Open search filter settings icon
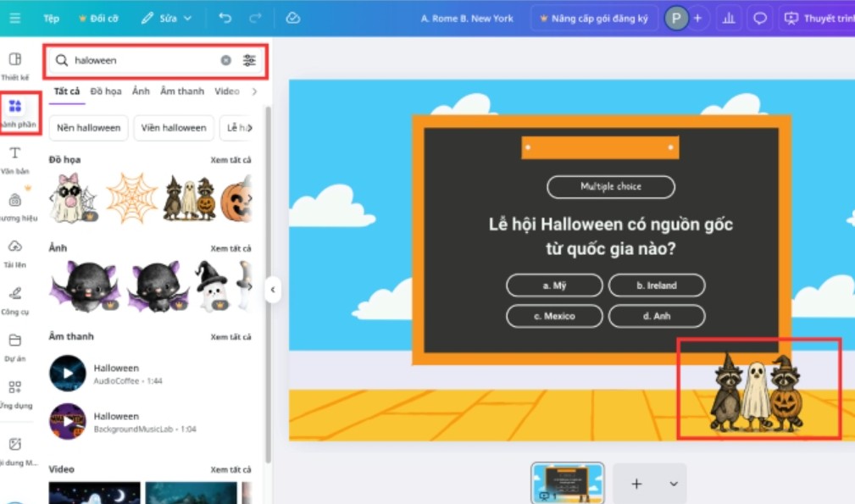The image size is (855, 504). [249, 60]
